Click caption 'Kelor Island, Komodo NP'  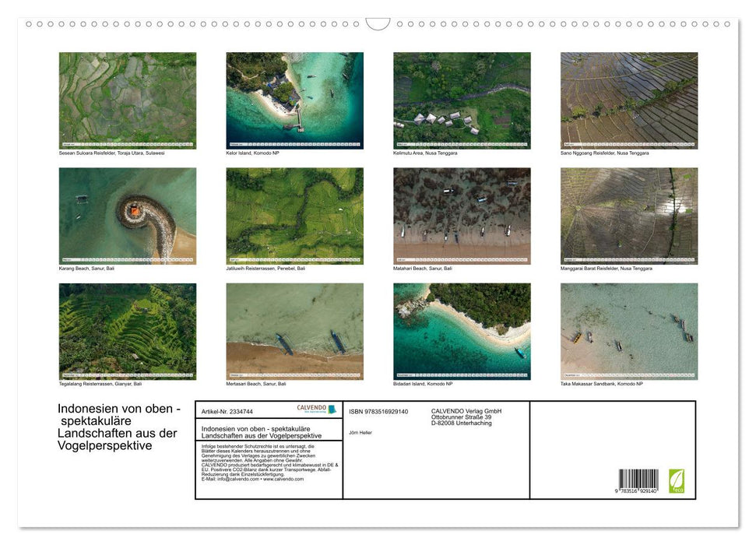[x=252, y=153]
